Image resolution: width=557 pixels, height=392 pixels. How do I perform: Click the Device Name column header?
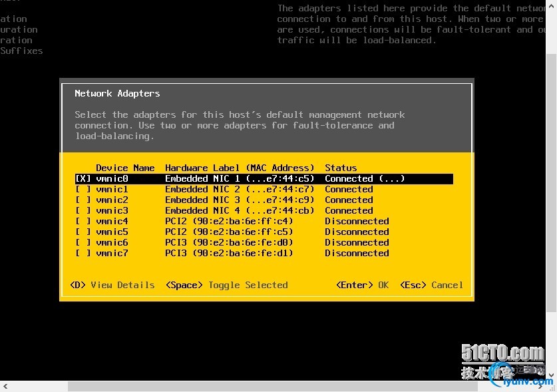(x=125, y=168)
